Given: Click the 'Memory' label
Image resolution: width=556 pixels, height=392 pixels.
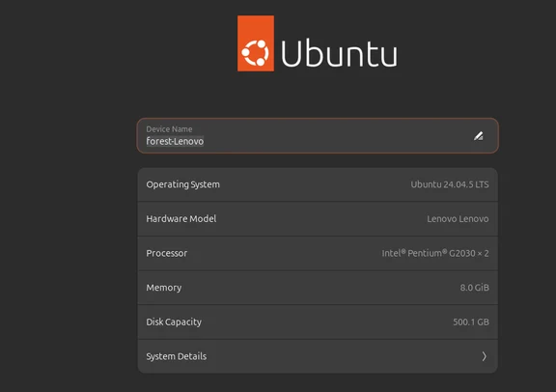Looking at the screenshot, I should coord(164,288).
